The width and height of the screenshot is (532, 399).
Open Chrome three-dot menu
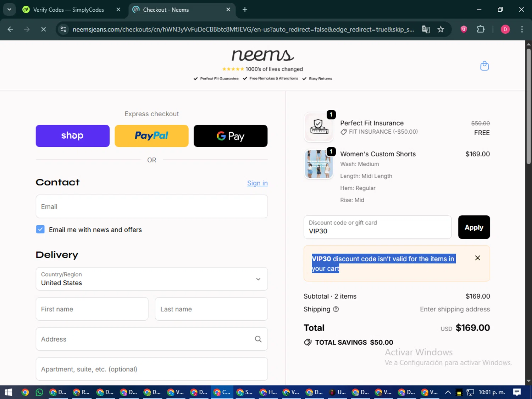(x=522, y=29)
